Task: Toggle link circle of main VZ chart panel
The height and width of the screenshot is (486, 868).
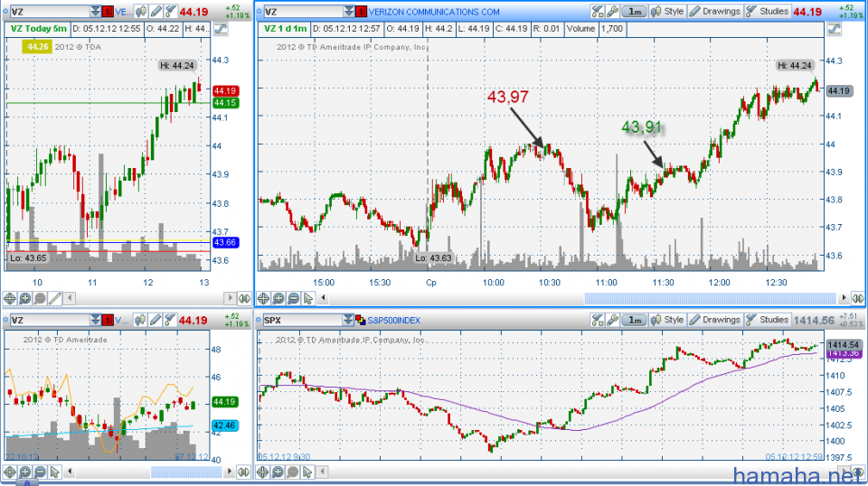Action: pyautogui.click(x=259, y=11)
